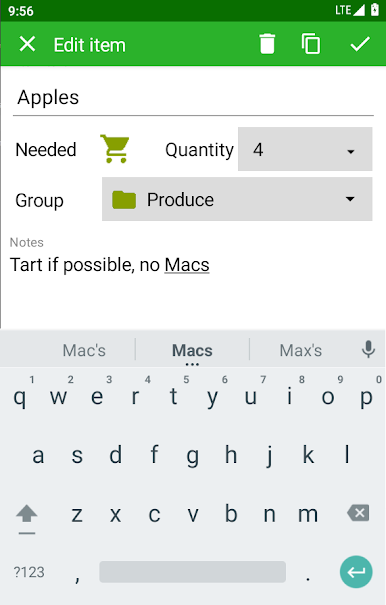Choose the Max's word suggestion
Screen dimensions: 386x605
pyautogui.click(x=301, y=350)
